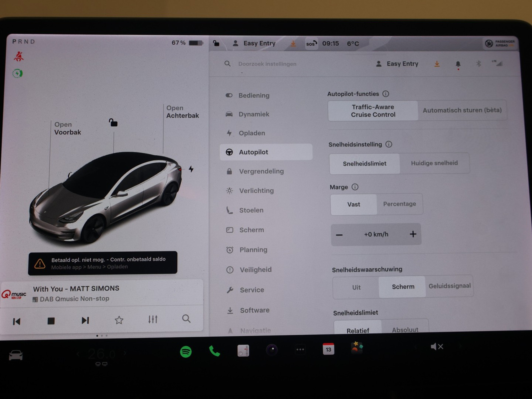Go to Vergrendeling settings section
Image resolution: width=532 pixels, height=399 pixels.
tap(261, 172)
